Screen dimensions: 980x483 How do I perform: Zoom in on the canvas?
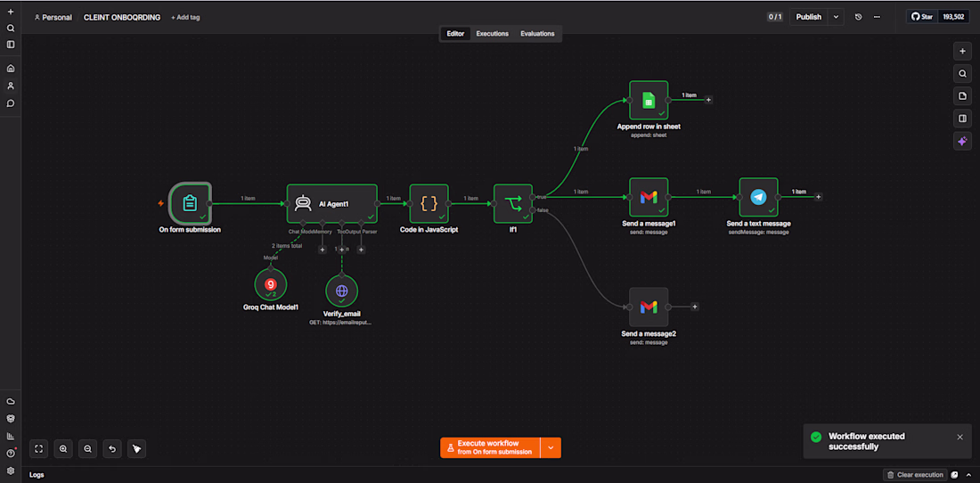pyautogui.click(x=63, y=448)
